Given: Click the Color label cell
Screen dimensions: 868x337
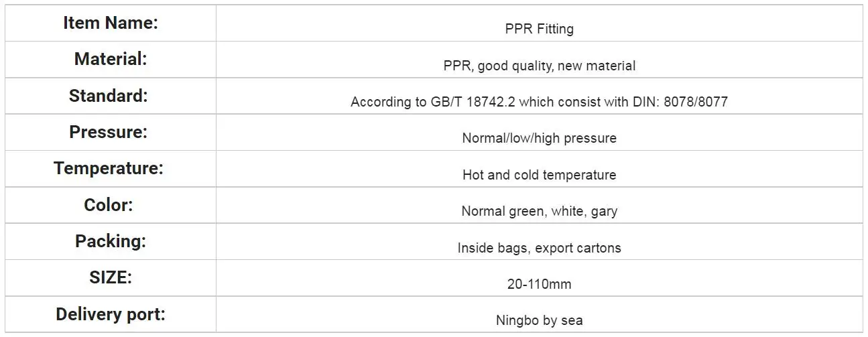Looking at the screenshot, I should point(111,205).
